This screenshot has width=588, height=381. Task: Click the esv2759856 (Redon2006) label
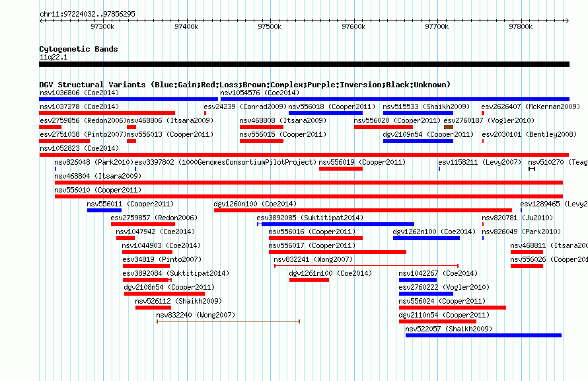pos(83,120)
